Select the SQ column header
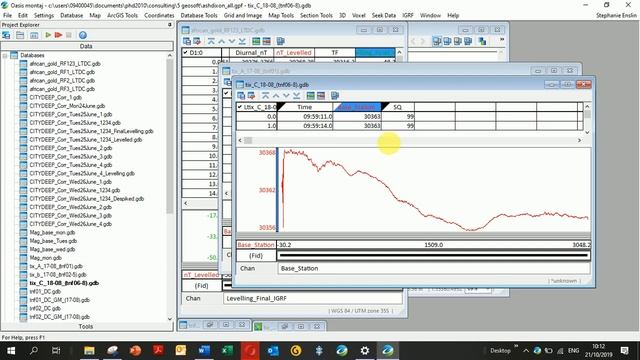This screenshot has height=360, width=640. coord(398,107)
